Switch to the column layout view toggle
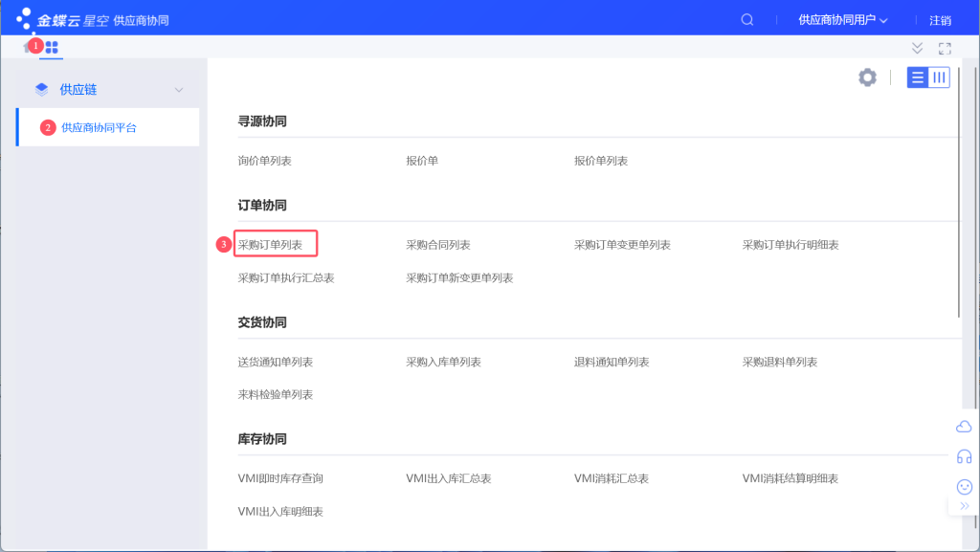The image size is (980, 552). point(939,77)
